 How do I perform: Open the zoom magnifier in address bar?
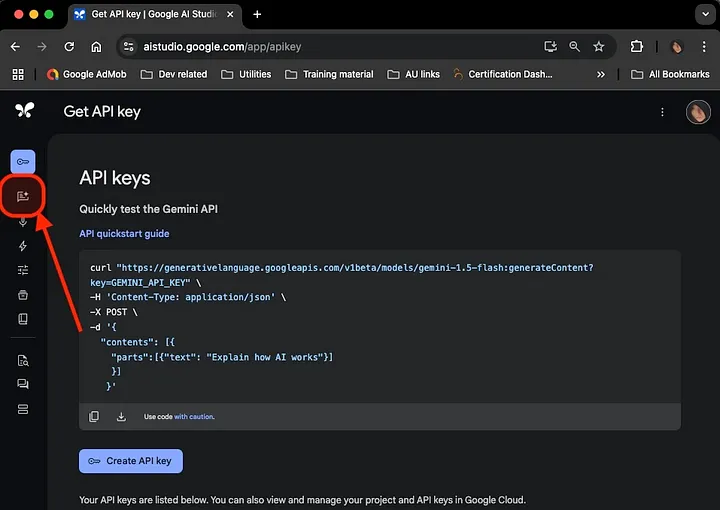tap(574, 46)
